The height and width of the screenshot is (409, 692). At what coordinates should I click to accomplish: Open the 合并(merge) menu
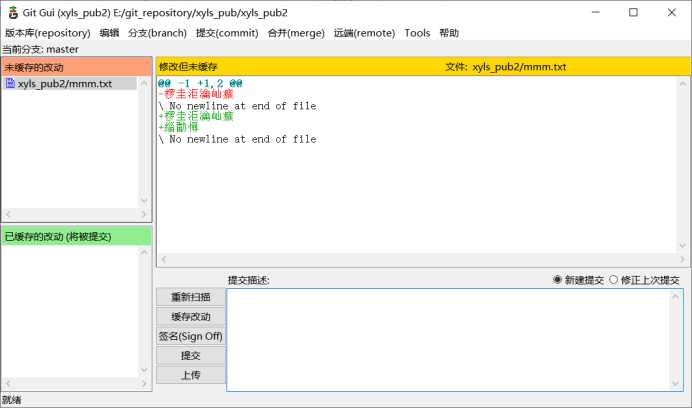tap(296, 33)
